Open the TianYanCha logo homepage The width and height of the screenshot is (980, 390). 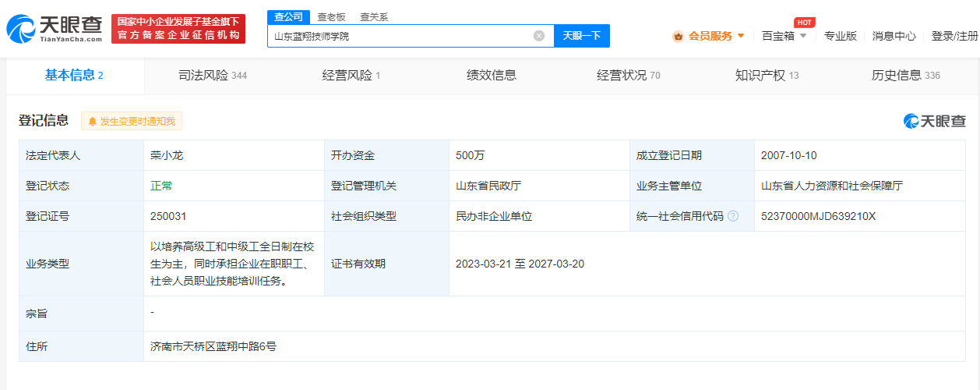(x=55, y=29)
